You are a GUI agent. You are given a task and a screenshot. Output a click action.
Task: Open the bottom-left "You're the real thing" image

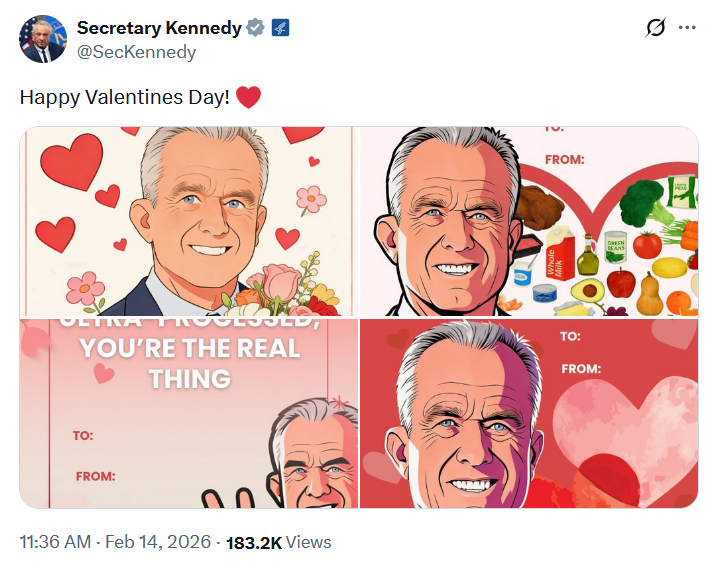tap(188, 414)
